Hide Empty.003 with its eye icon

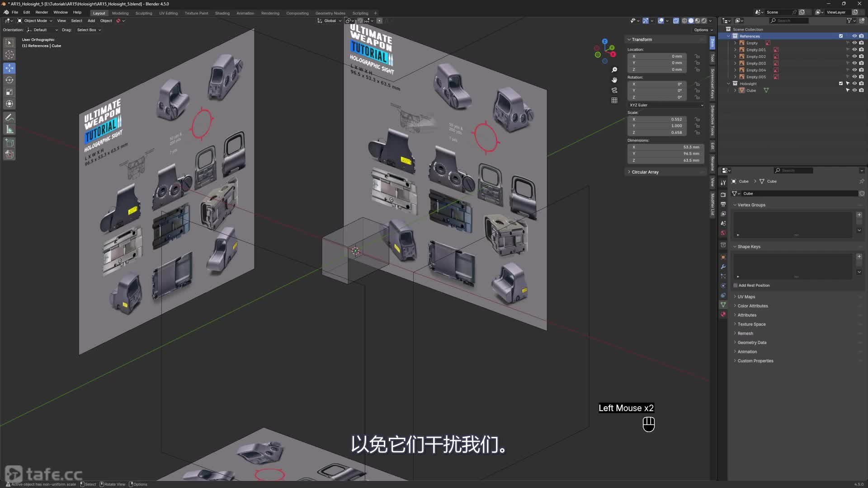click(854, 63)
